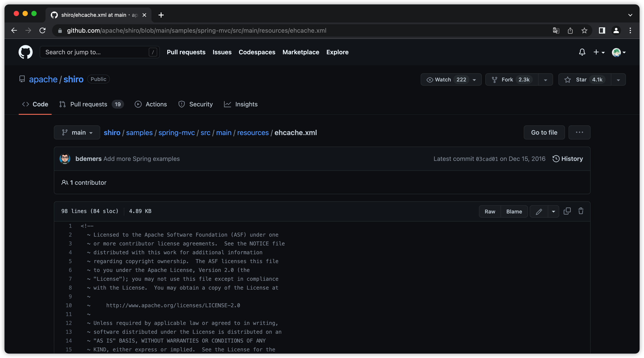Go to src breadcrumb folder
The height and width of the screenshot is (358, 644).
point(205,132)
